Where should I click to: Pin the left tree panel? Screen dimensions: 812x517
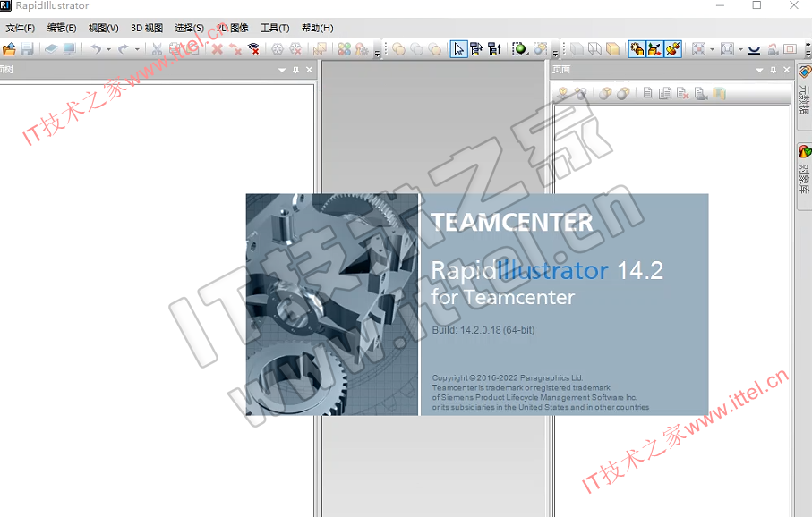[x=295, y=70]
